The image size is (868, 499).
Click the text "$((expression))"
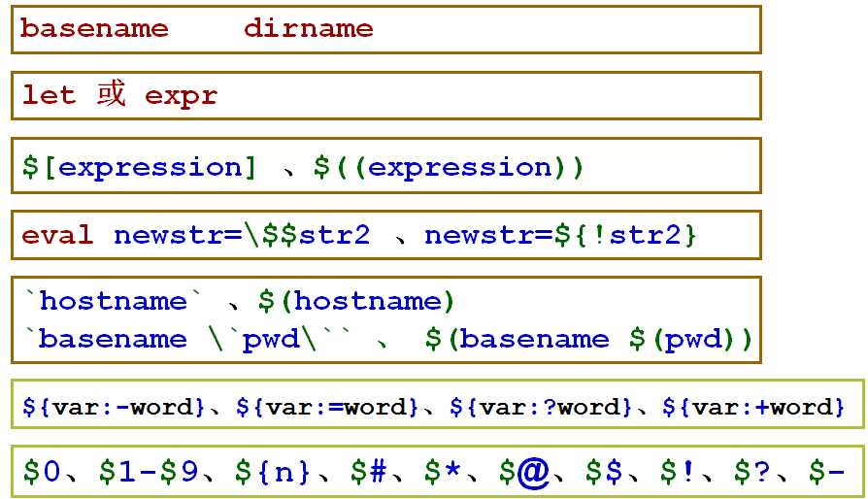click(449, 167)
